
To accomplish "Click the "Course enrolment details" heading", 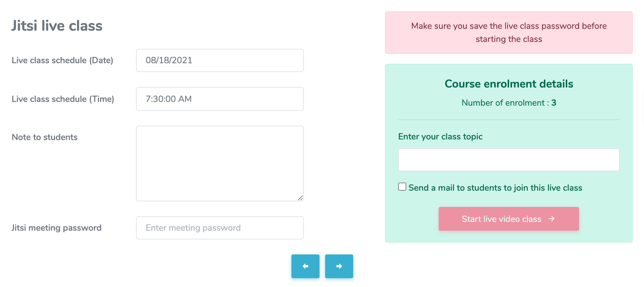I will pos(509,84).
